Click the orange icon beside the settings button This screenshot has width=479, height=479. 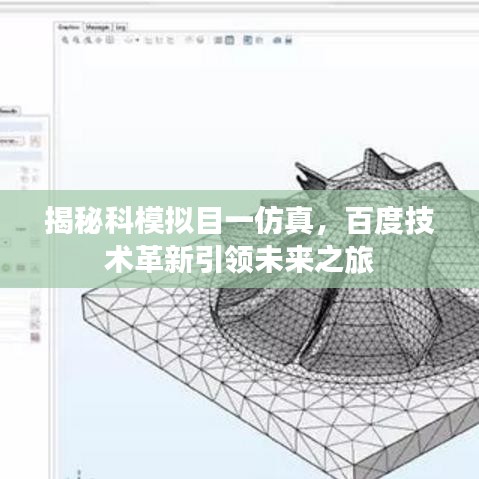tap(35, 141)
